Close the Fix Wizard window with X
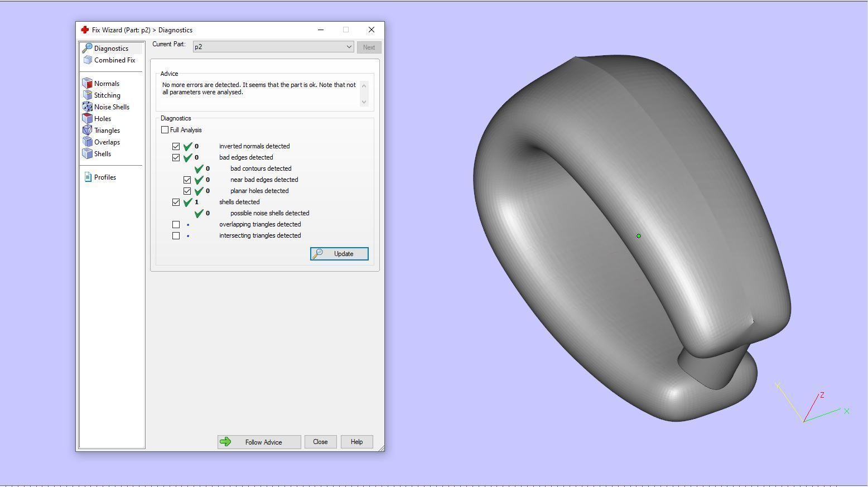This screenshot has width=868, height=487. 372,30
